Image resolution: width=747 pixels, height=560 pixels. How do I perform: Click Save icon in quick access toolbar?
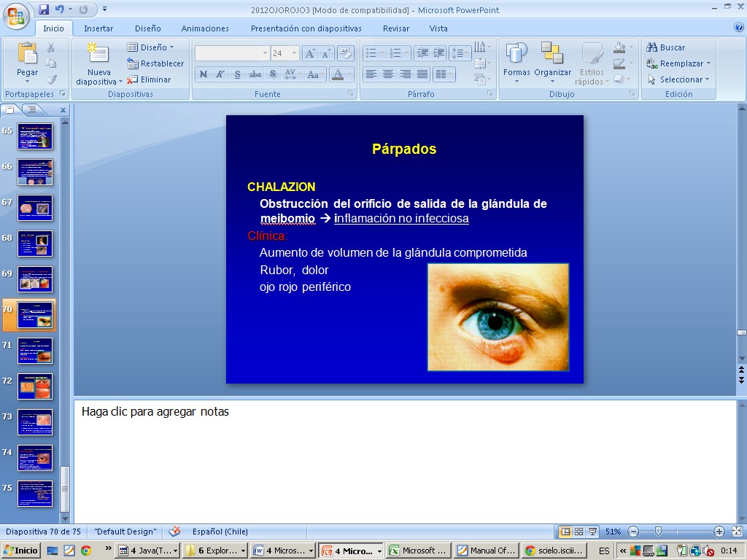44,9
